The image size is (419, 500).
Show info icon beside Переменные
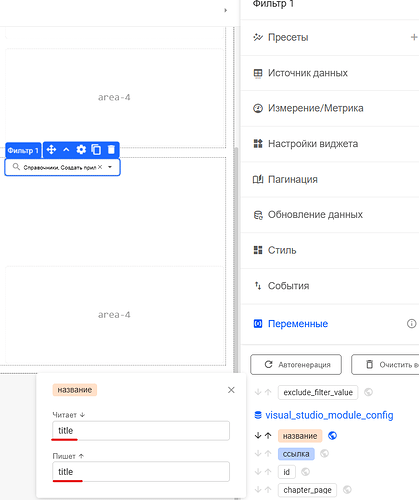[411, 323]
